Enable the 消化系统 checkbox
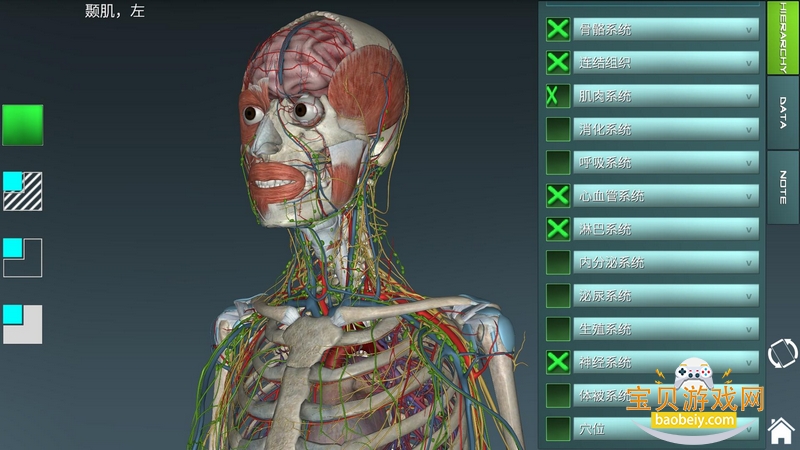Viewport: 800px width, 450px height. 558,129
